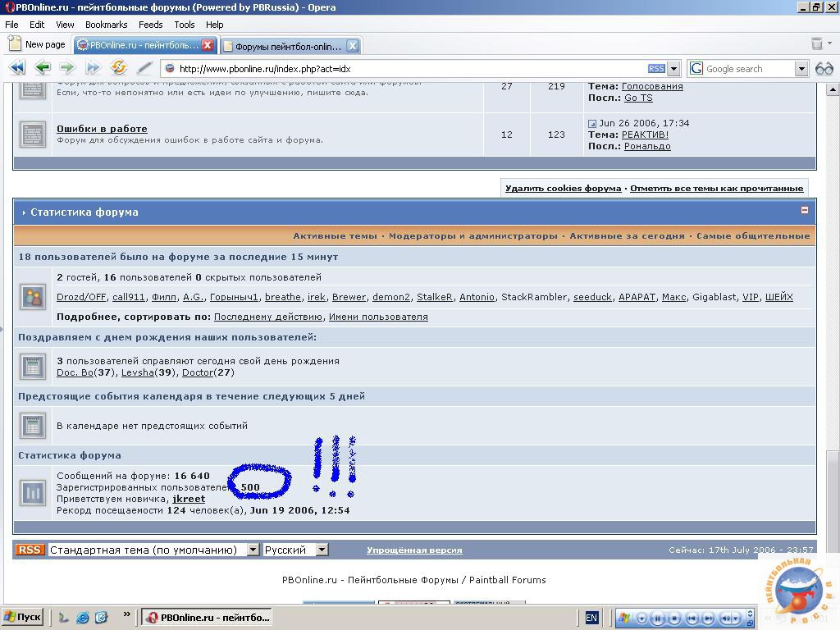Open the address bar history dropdown
The image size is (840, 630).
tap(674, 69)
